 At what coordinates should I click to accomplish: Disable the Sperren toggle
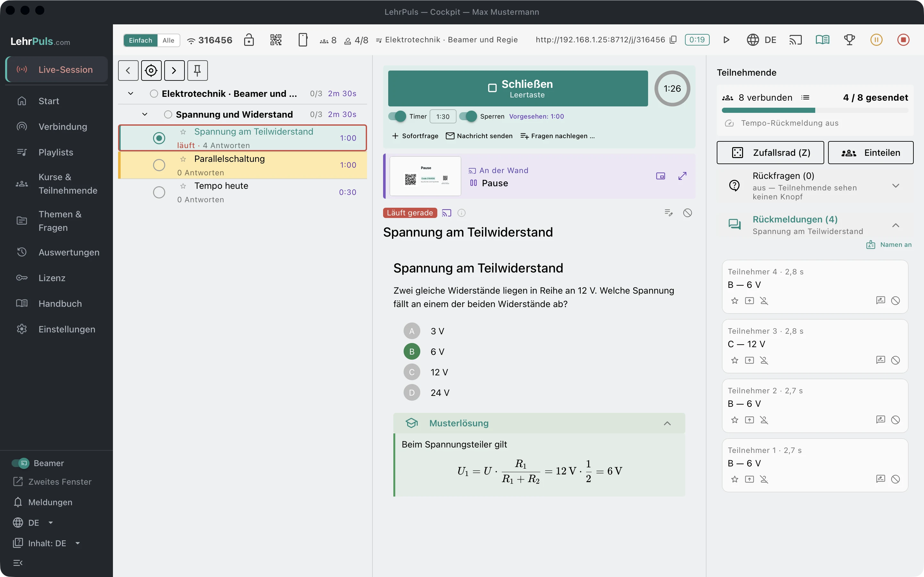468,116
